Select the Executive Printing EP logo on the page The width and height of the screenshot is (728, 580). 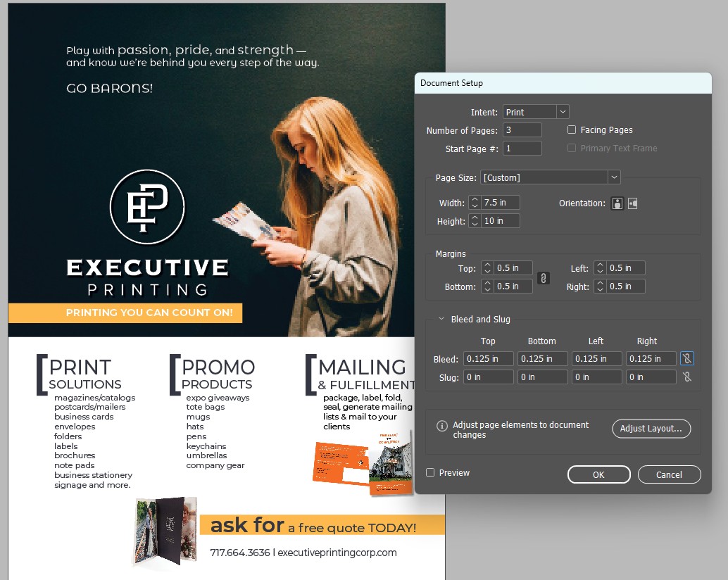tap(147, 206)
